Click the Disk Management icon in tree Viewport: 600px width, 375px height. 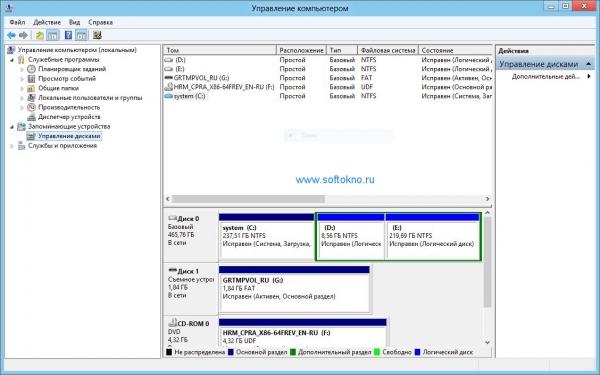[x=31, y=136]
